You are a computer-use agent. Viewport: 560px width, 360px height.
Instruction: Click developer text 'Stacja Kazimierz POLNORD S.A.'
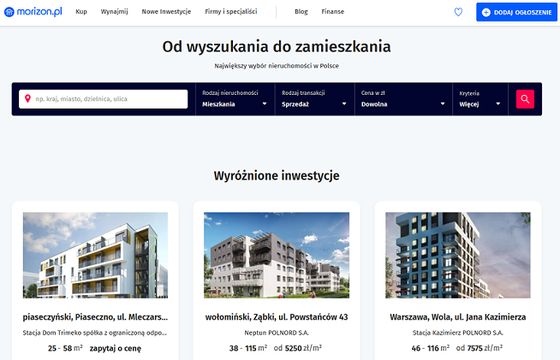point(458,332)
